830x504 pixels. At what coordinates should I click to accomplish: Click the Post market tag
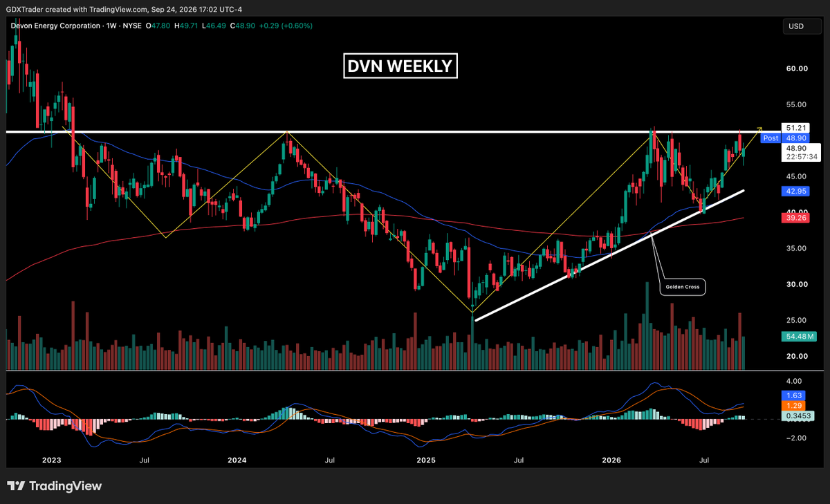coord(770,138)
